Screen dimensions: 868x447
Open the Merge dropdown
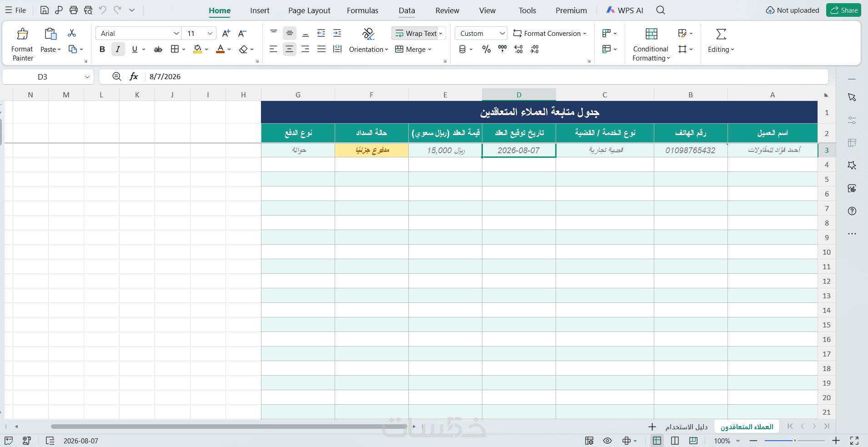[x=413, y=49]
